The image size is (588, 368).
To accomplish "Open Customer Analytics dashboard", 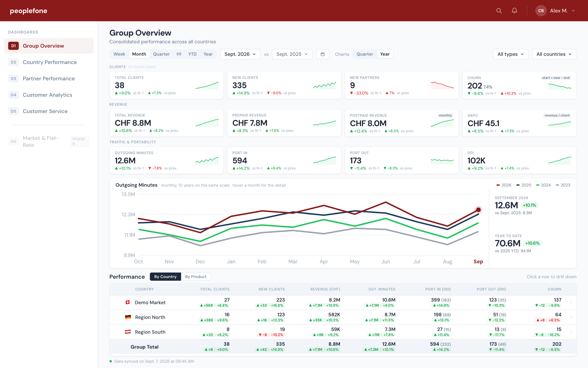I will 49,95.
